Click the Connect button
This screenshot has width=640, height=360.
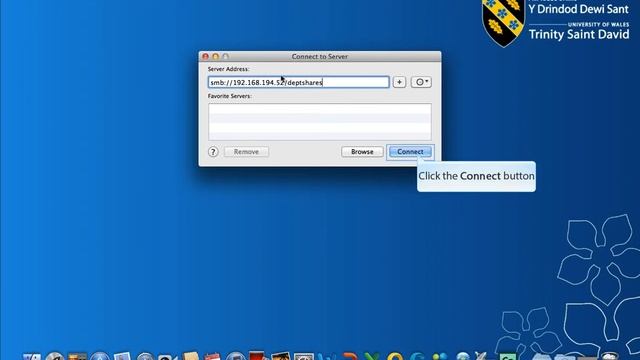(x=410, y=152)
